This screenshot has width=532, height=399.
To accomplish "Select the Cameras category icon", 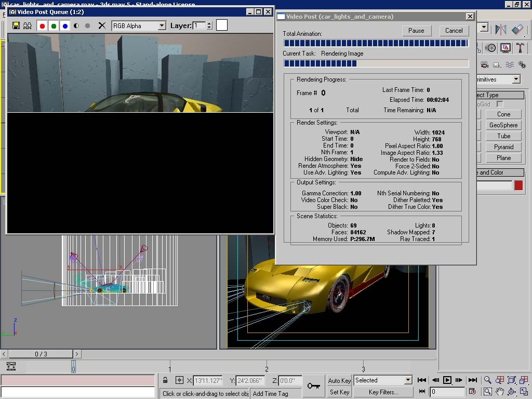I will pyautogui.click(x=484, y=65).
